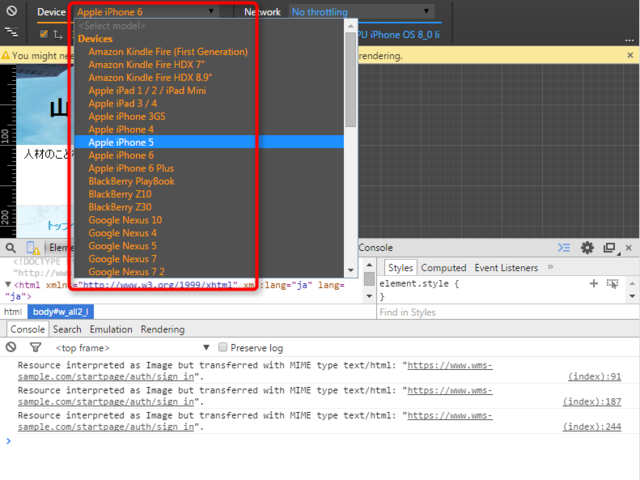Select BlackBerry PlayBook device
Viewport: 640px width, 480px height.
click(209, 181)
